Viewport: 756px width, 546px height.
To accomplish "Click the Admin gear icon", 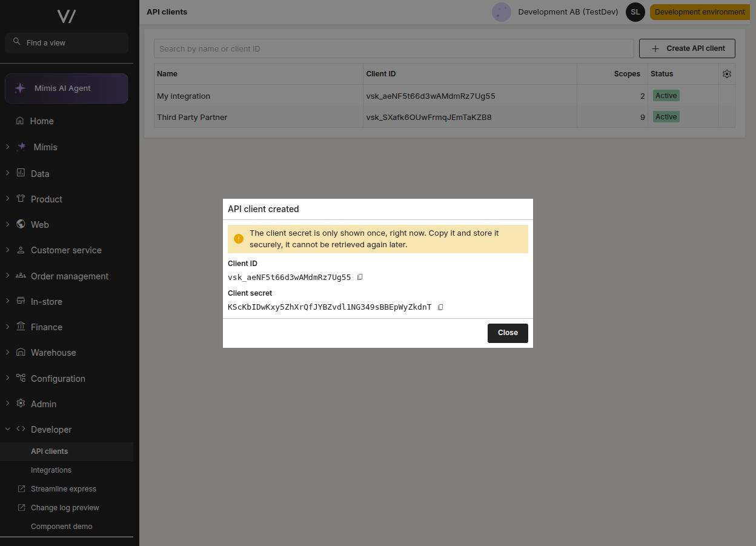I will (x=21, y=403).
